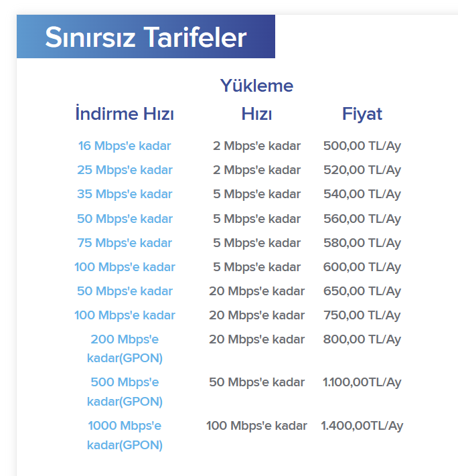Select the 35 Mbps'e kadar link
The image size is (458, 476).
pyautogui.click(x=125, y=194)
